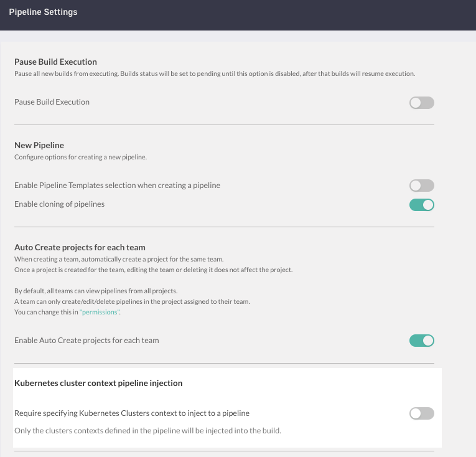Click the "Enable Auto Create projects" option label

(86, 341)
